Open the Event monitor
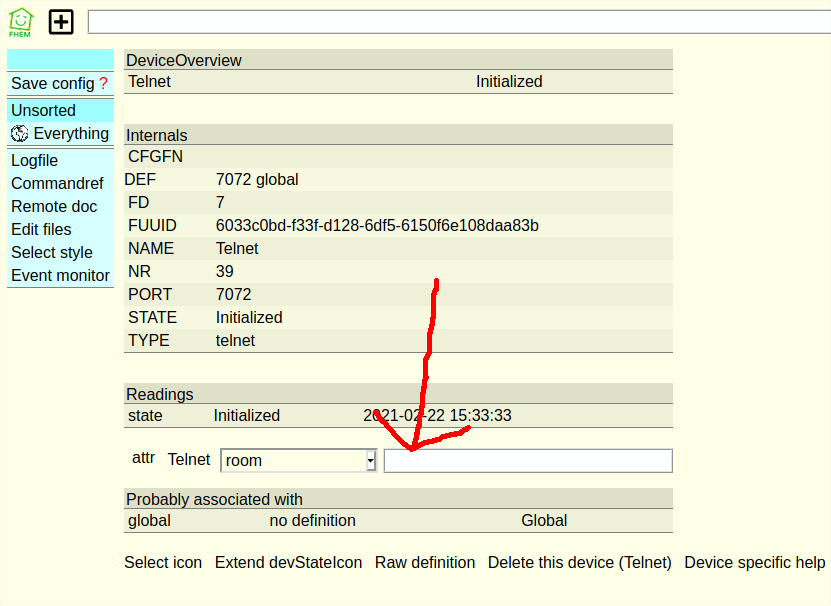831x606 pixels. [60, 275]
